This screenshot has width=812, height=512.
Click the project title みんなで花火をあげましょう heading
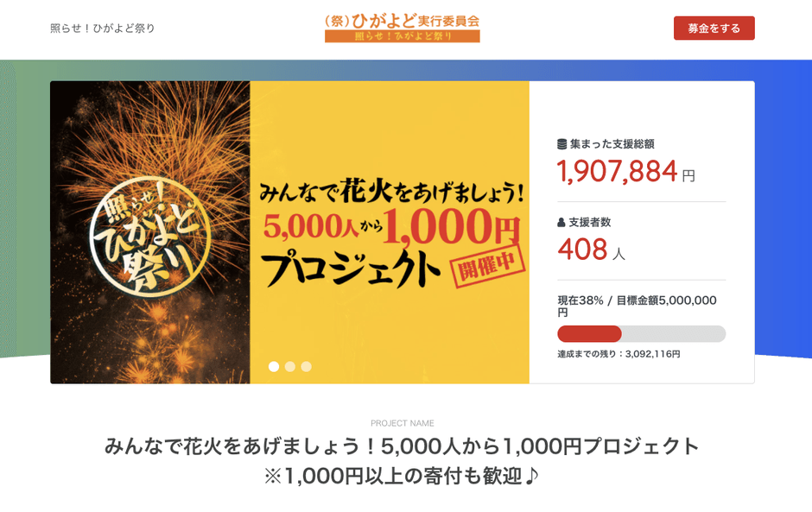(402, 447)
